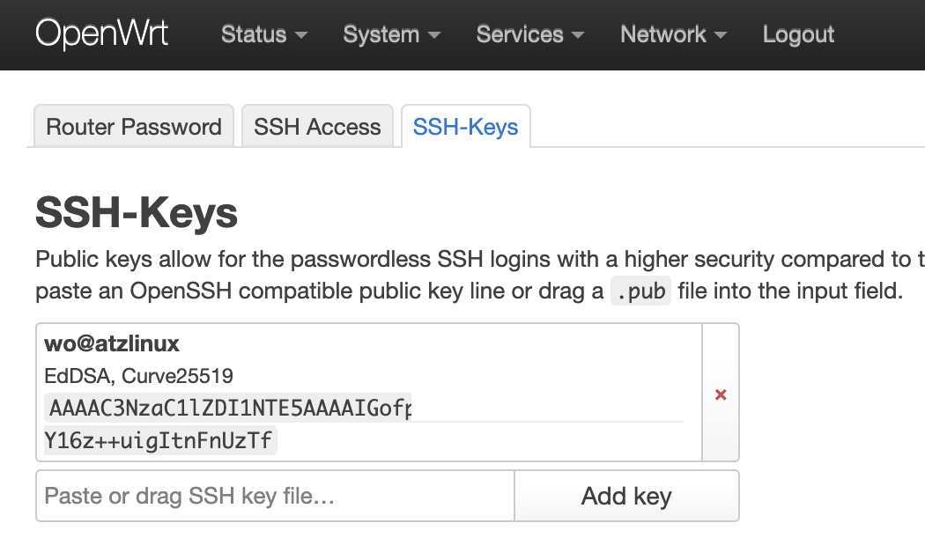The image size is (925, 560).
Task: Click the .pub code snippet
Action: click(x=640, y=291)
